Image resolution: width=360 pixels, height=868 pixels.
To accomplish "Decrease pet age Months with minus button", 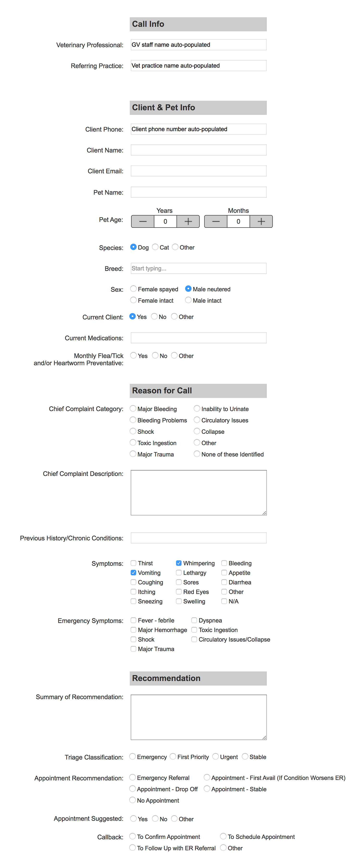I will click(x=216, y=221).
